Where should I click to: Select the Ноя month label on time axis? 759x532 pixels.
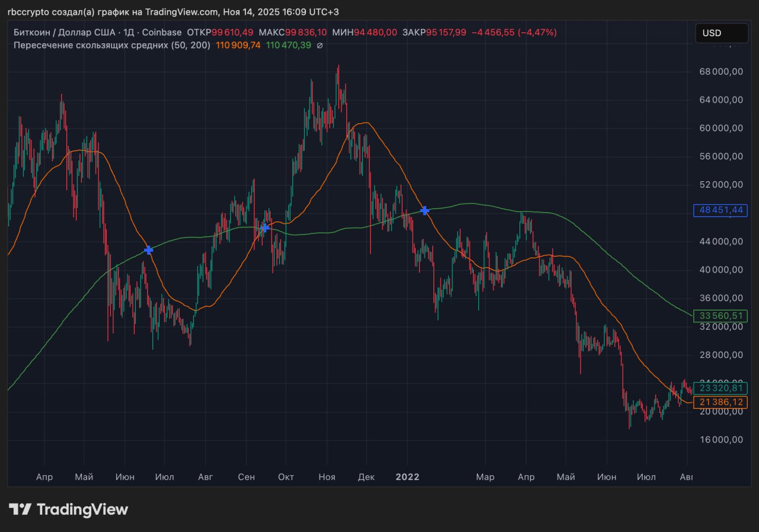[x=327, y=477]
